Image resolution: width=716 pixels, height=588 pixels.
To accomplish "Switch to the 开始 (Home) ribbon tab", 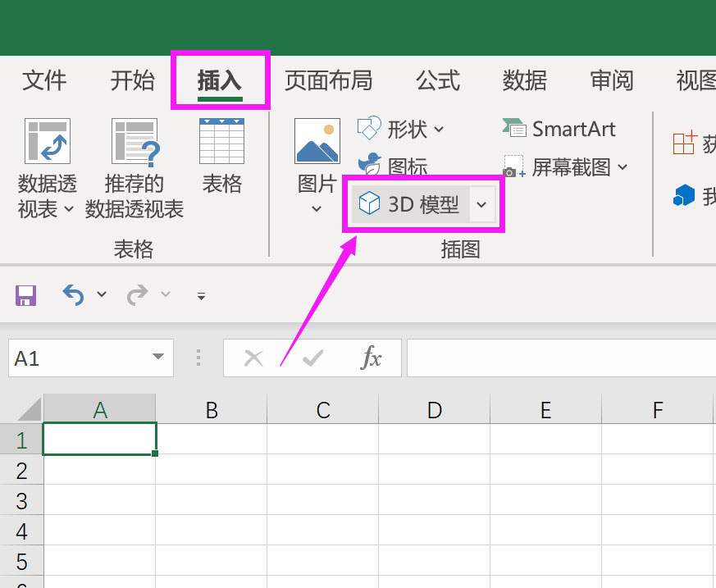I will tap(131, 80).
